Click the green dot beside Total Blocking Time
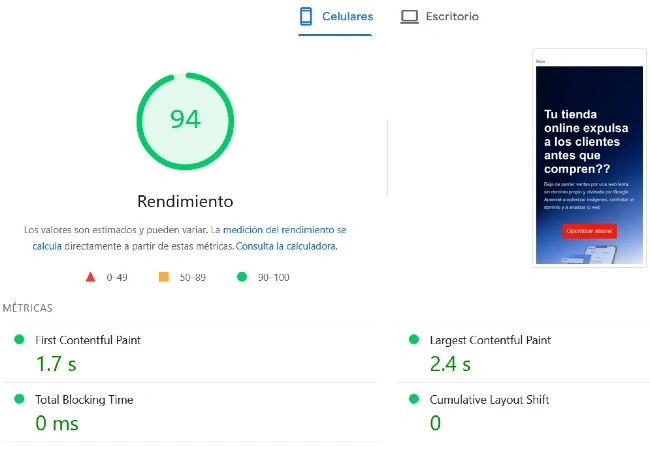Viewport: 650px width, 450px height. point(19,399)
